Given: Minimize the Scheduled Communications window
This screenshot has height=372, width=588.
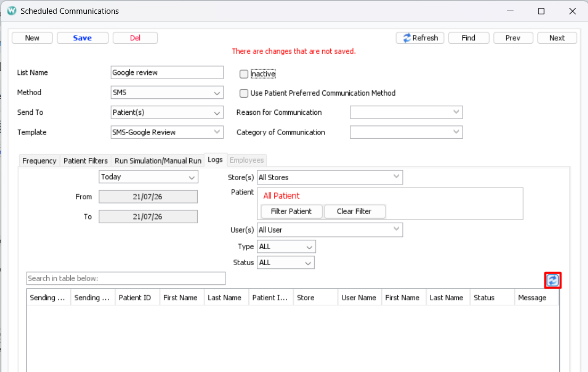Looking at the screenshot, I should [x=510, y=11].
